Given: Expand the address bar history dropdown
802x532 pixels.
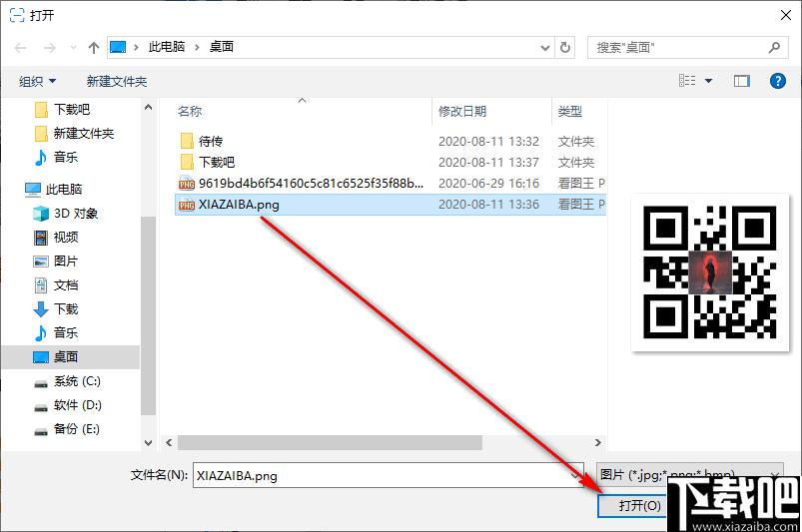Looking at the screenshot, I should (545, 48).
